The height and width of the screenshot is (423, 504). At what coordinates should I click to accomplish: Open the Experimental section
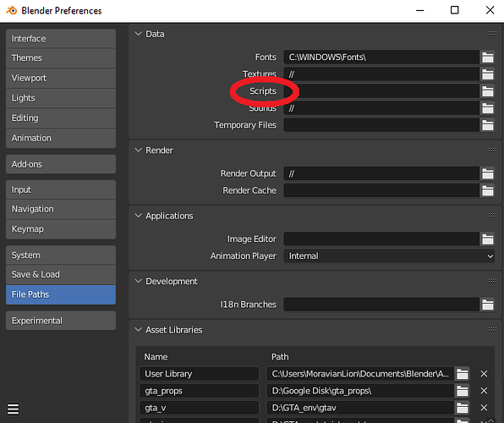(x=61, y=321)
